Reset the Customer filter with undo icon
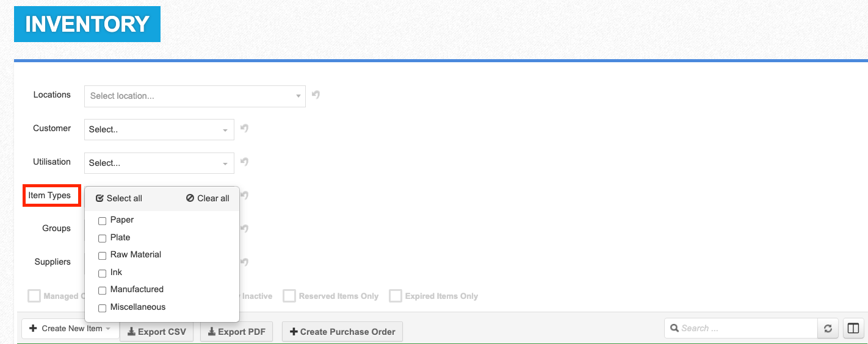 pyautogui.click(x=244, y=128)
